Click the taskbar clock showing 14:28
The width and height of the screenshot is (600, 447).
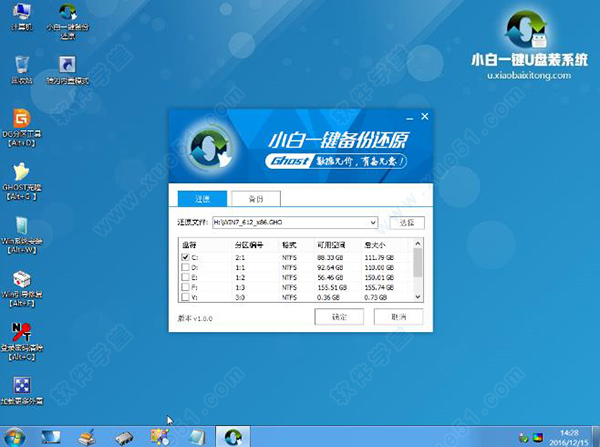click(x=569, y=433)
